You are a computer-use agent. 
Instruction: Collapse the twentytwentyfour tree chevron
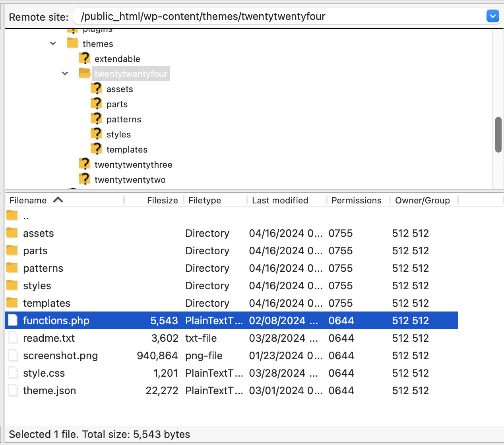(65, 74)
